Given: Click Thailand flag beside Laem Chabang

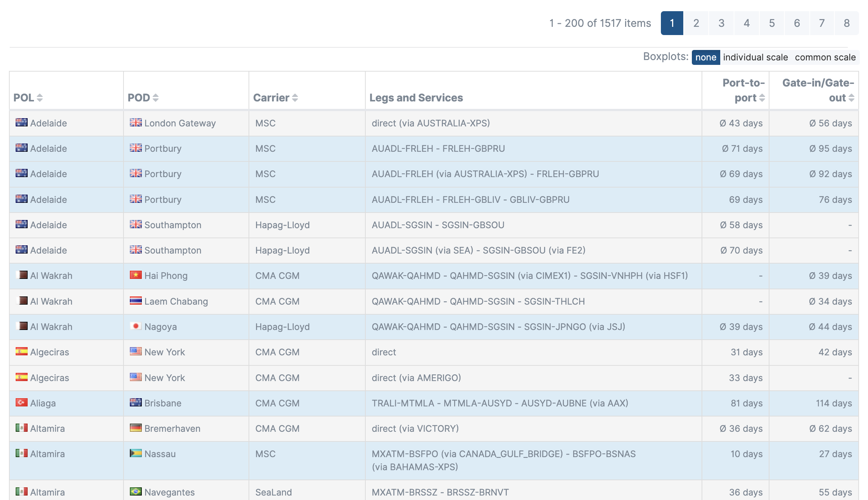Looking at the screenshot, I should (x=136, y=301).
